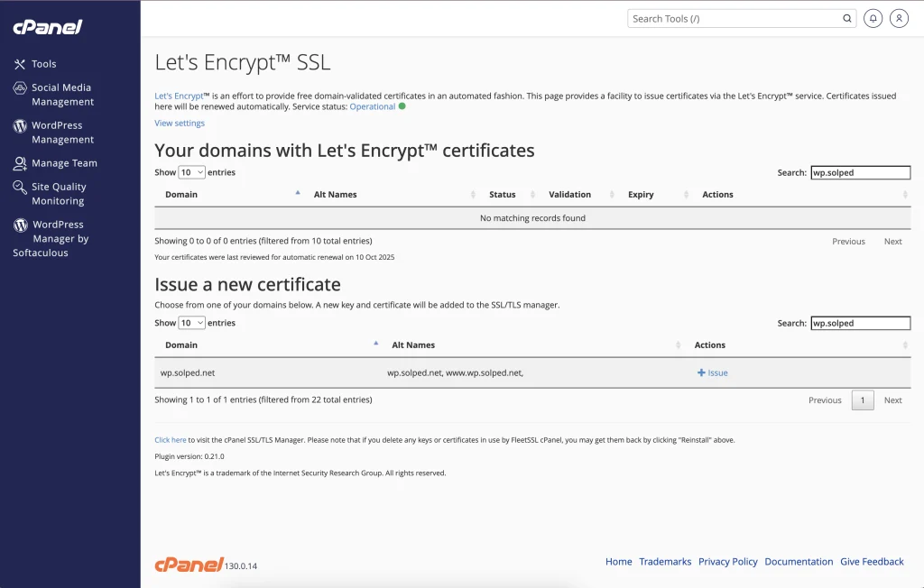Focus the new certificate Search field

(860, 323)
